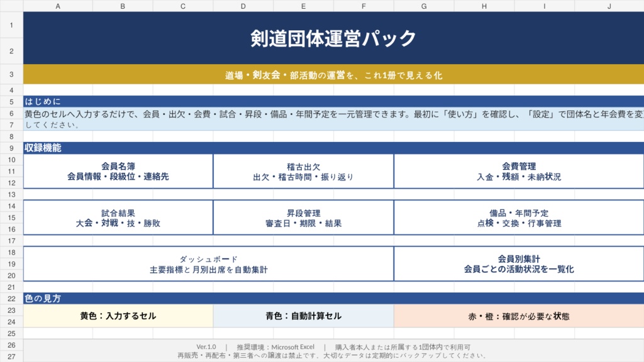Select column A header
The image size is (644, 362).
(x=58, y=6)
